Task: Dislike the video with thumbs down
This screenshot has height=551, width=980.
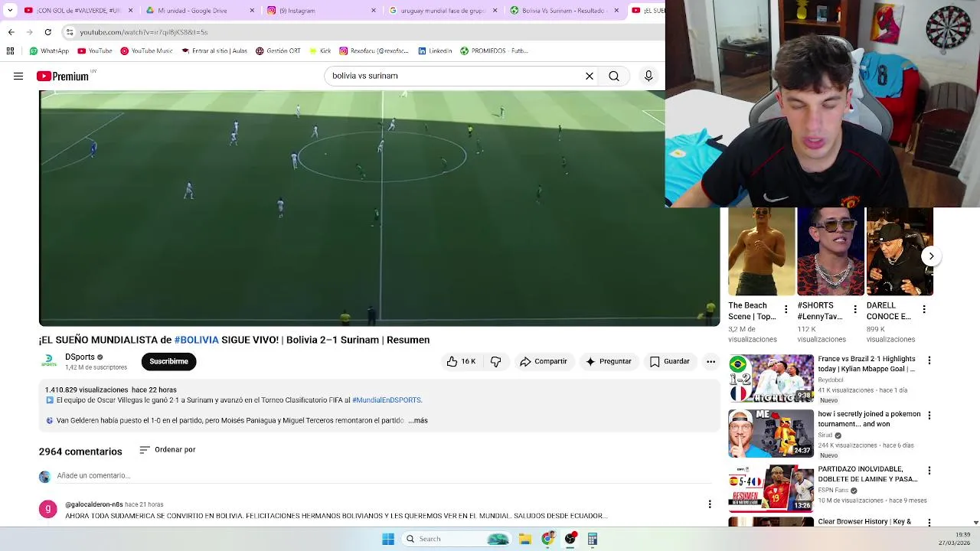Action: (495, 361)
